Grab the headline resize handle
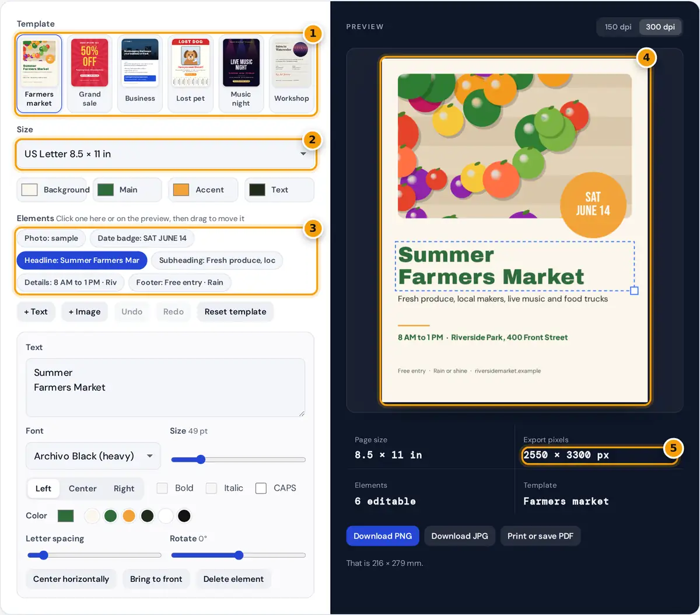The width and height of the screenshot is (700, 615). (635, 291)
